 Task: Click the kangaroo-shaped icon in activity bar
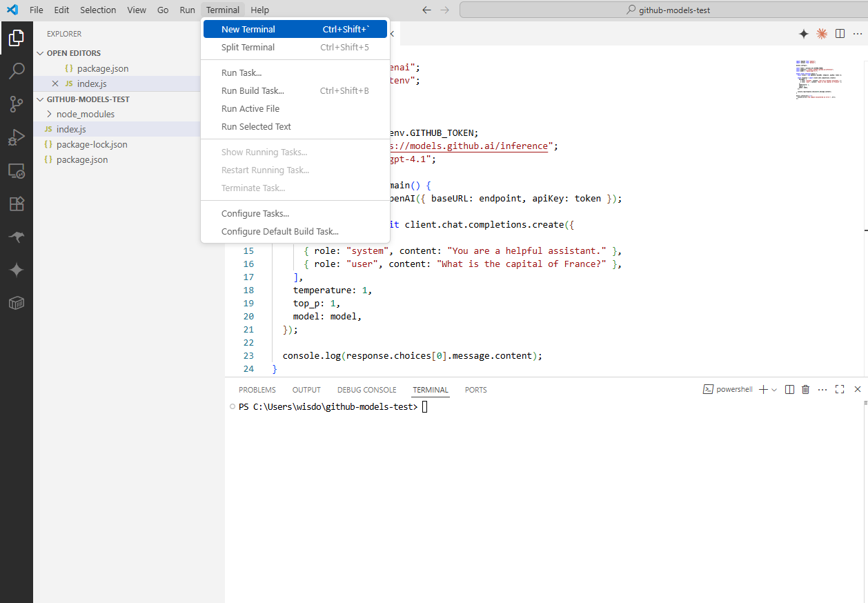click(x=17, y=237)
